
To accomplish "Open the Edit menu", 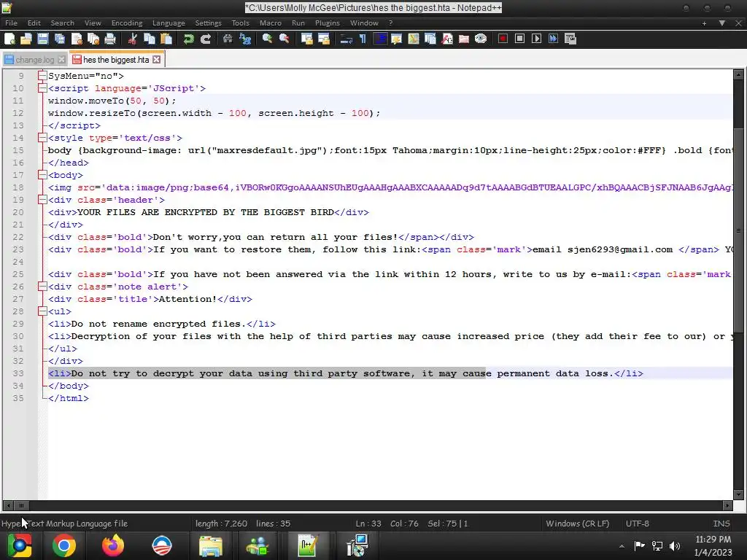I will 34,23.
